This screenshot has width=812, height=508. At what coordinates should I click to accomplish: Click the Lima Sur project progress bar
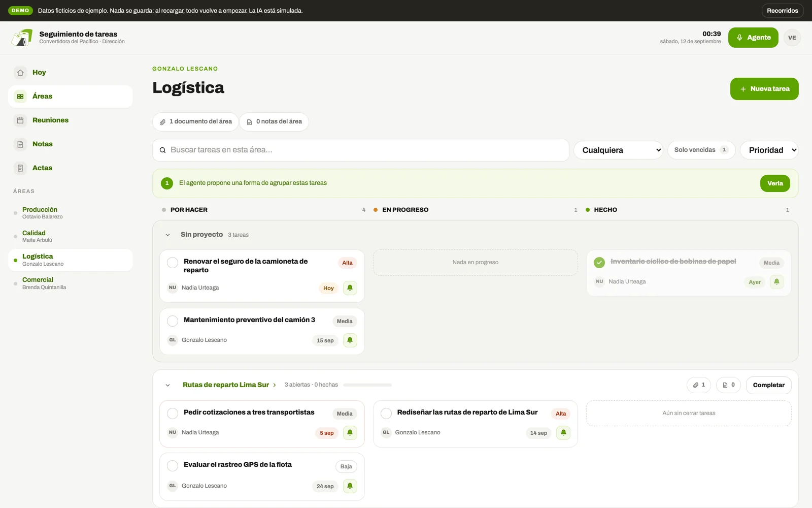(x=367, y=385)
